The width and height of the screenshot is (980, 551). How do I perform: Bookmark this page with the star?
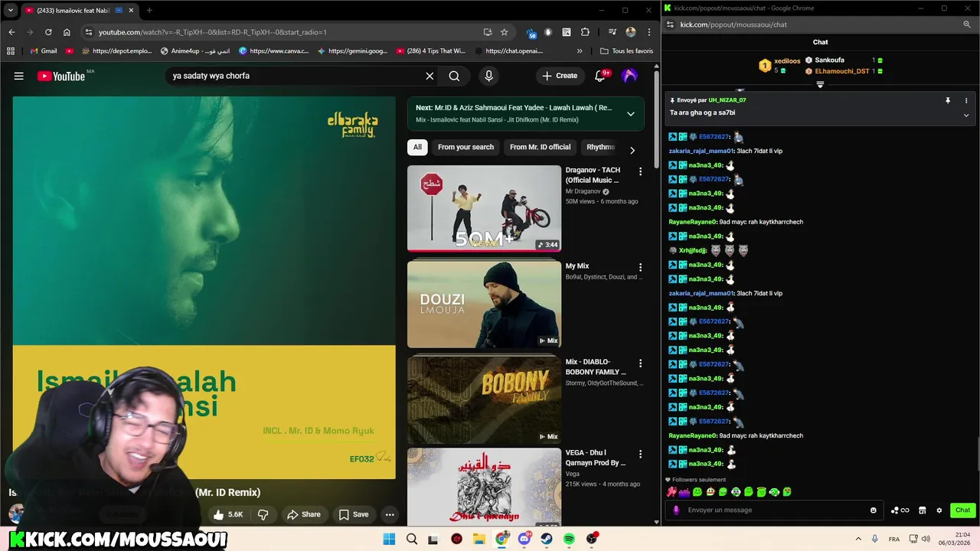pyautogui.click(x=504, y=32)
